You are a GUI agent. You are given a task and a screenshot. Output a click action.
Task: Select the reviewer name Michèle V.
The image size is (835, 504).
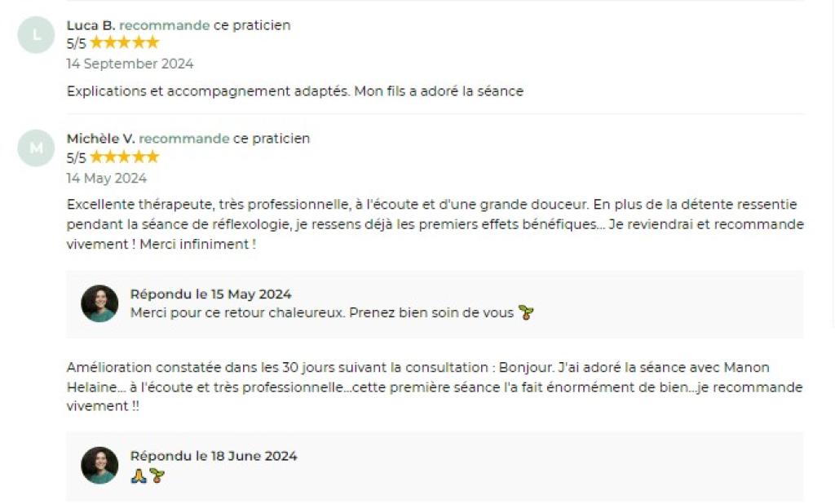[x=100, y=139]
